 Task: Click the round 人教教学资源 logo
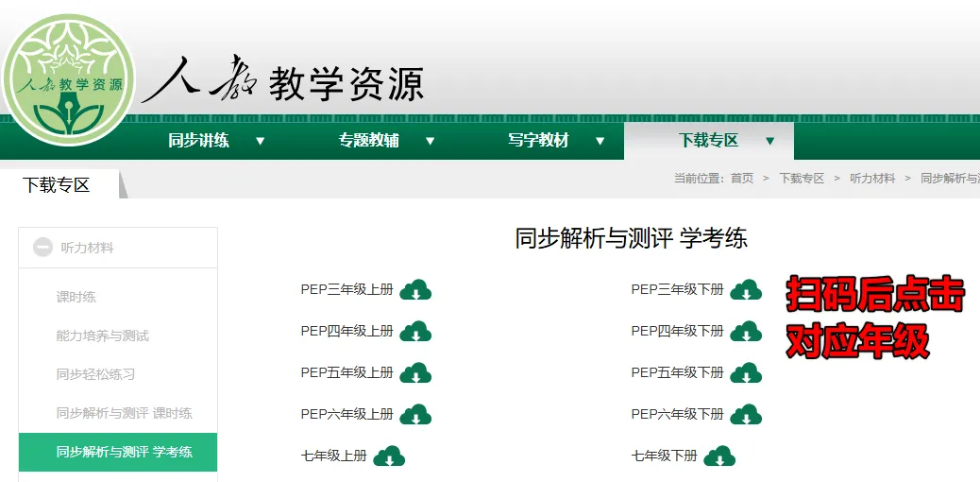[x=68, y=78]
